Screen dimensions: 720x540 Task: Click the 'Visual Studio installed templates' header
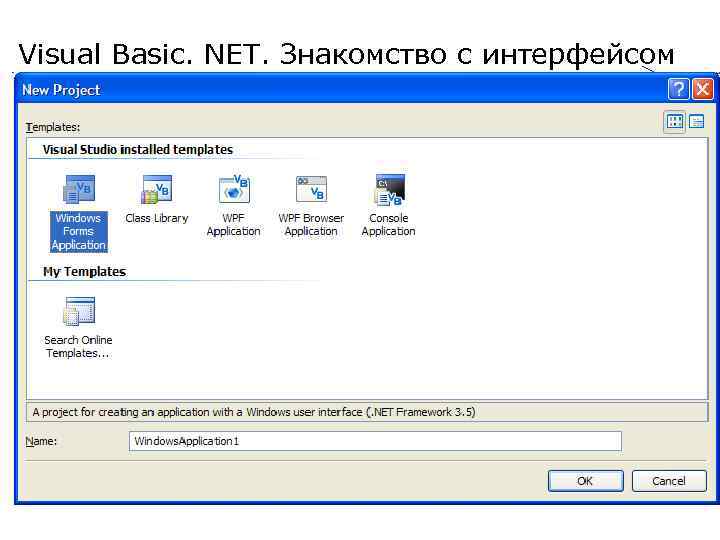(138, 150)
